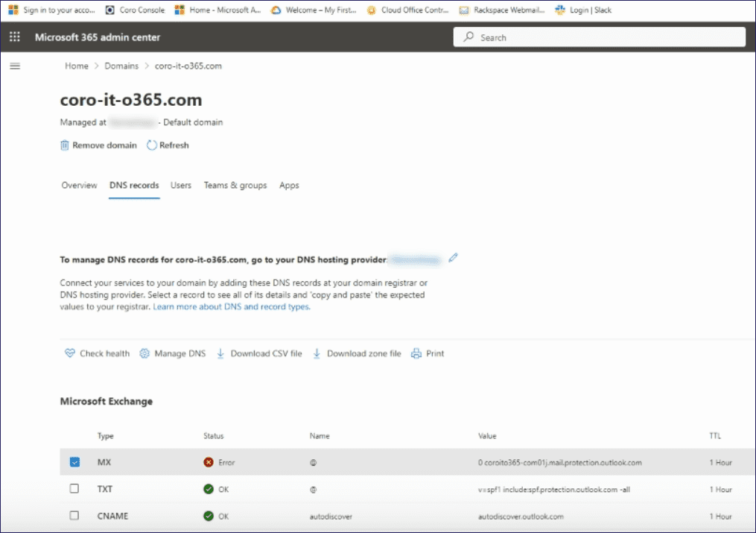Select the CNAME record checkbox

coord(74,516)
